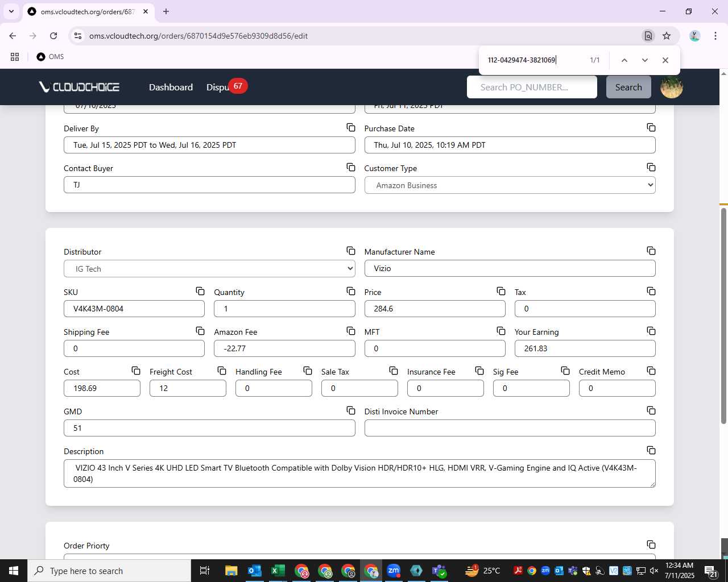Switch to the oms.vcloudtech.org browser tab
Image resolution: width=728 pixels, height=582 pixels.
click(88, 11)
